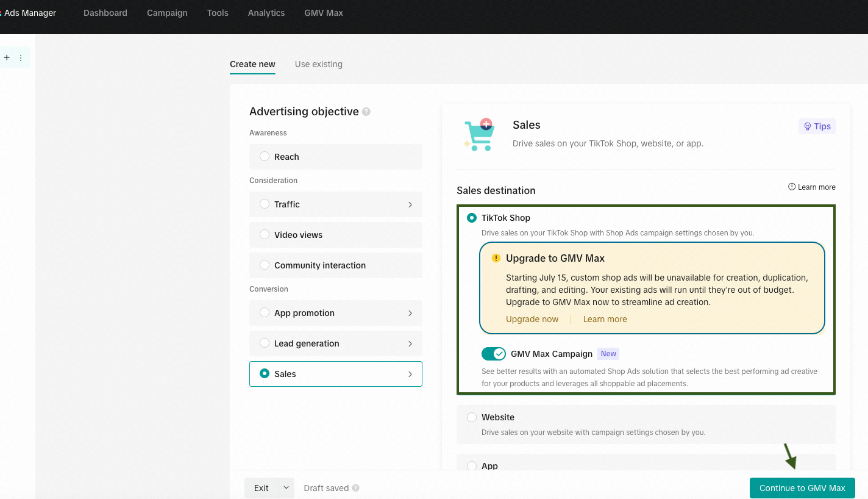Click Learn more beside Sales destination
The image size is (868, 499).
tap(812, 187)
